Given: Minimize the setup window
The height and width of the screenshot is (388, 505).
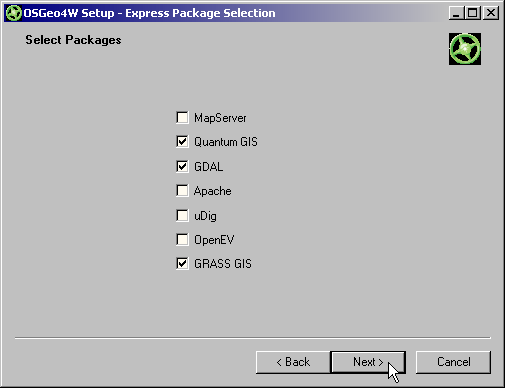Looking at the screenshot, I should tap(456, 13).
